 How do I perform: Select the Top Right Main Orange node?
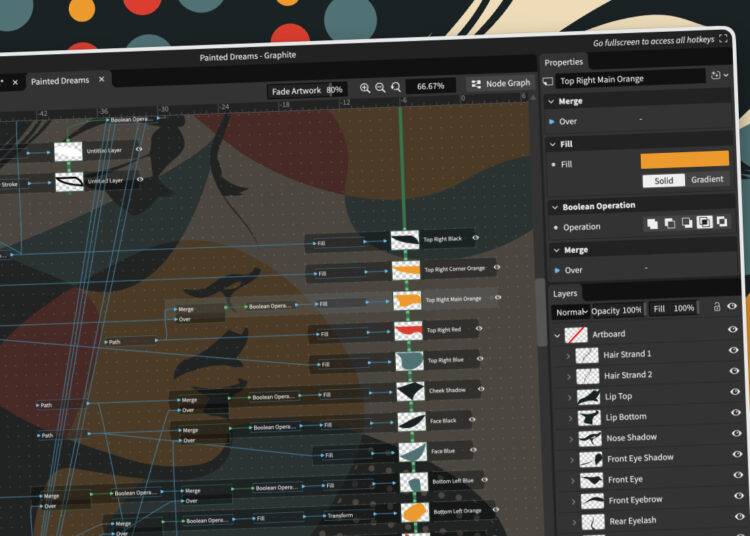[448, 301]
